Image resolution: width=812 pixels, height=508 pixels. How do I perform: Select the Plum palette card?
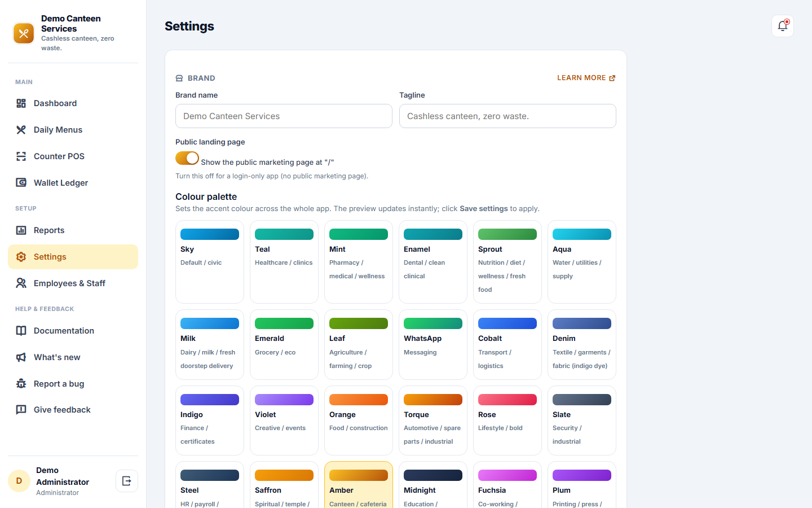click(x=582, y=485)
